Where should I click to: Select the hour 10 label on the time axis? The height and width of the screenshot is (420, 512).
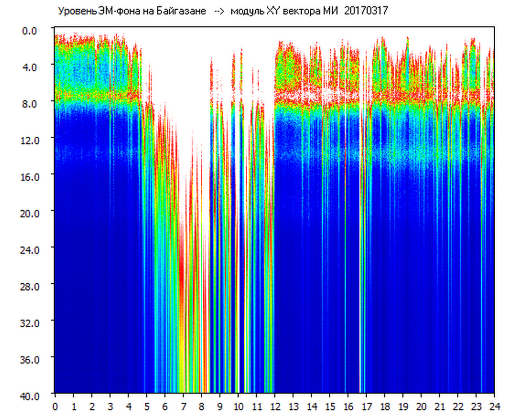coord(238,406)
